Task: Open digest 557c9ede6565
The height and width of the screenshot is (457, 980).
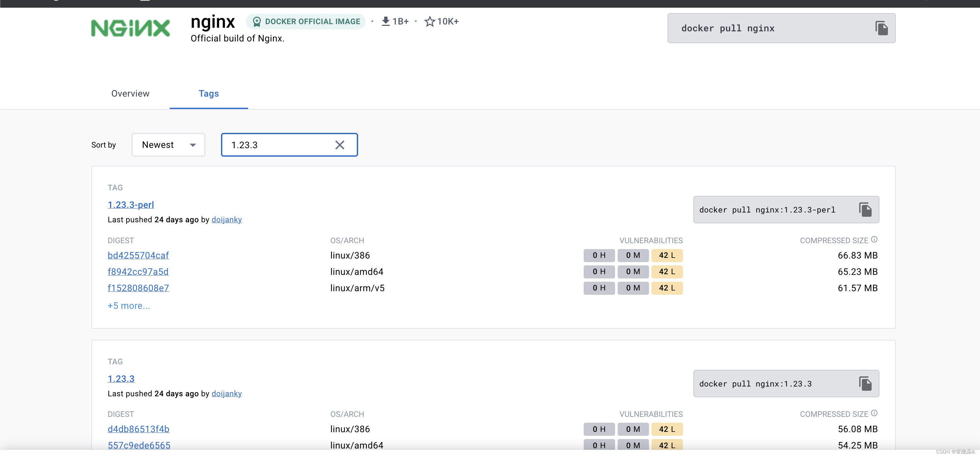Action: coord(139,446)
